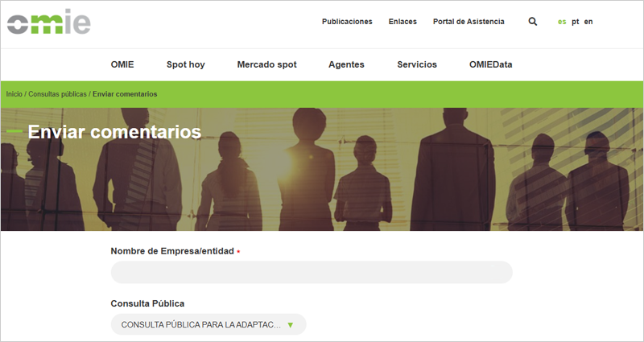The image size is (644, 342).
Task: Open the OMIEData menu
Action: click(x=491, y=64)
